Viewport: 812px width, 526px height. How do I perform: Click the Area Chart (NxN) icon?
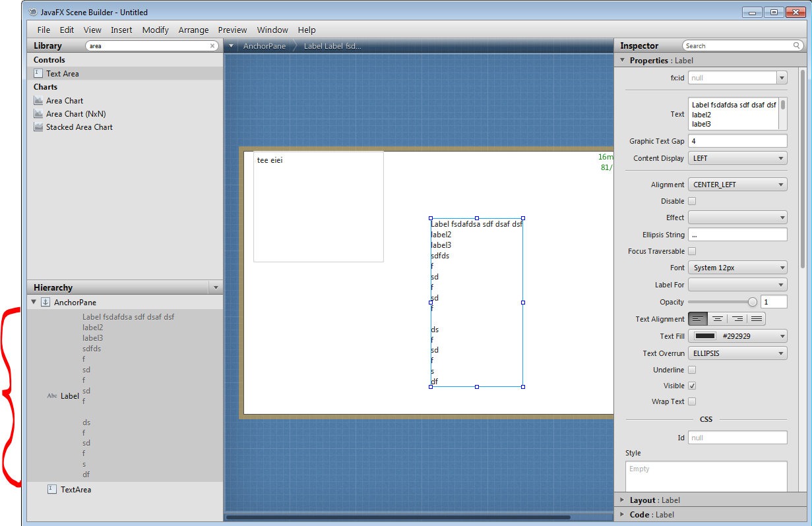38,114
